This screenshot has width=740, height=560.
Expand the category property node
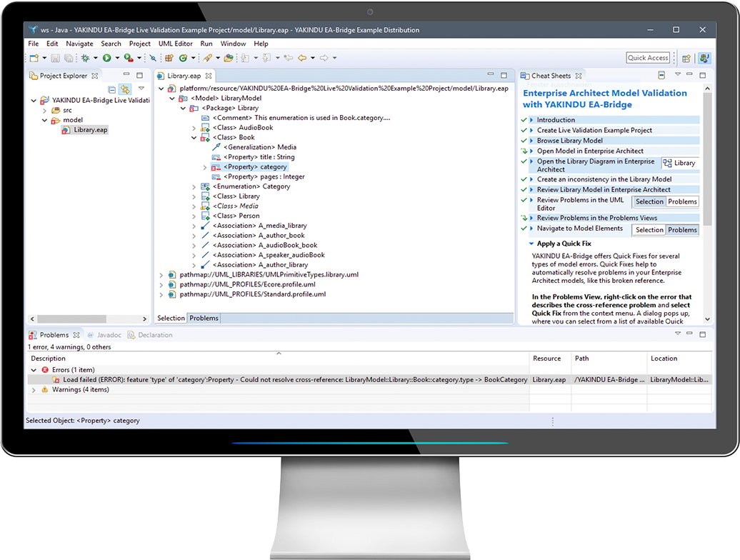tap(205, 167)
